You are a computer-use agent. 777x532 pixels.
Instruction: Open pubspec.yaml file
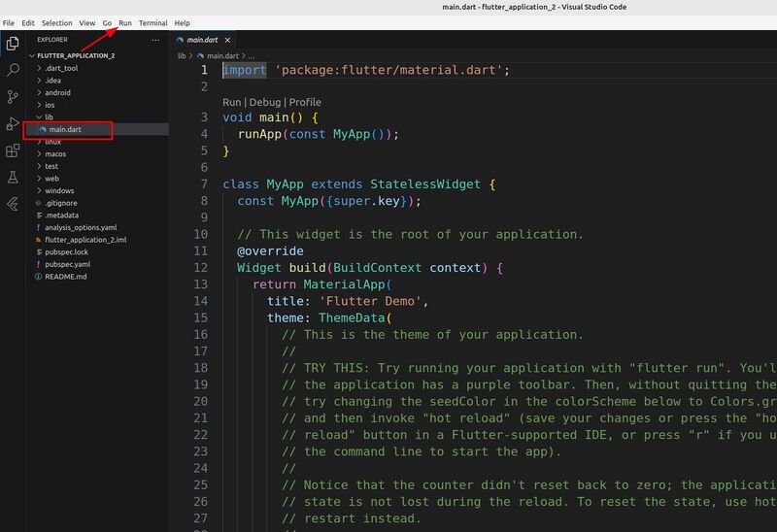tap(67, 264)
